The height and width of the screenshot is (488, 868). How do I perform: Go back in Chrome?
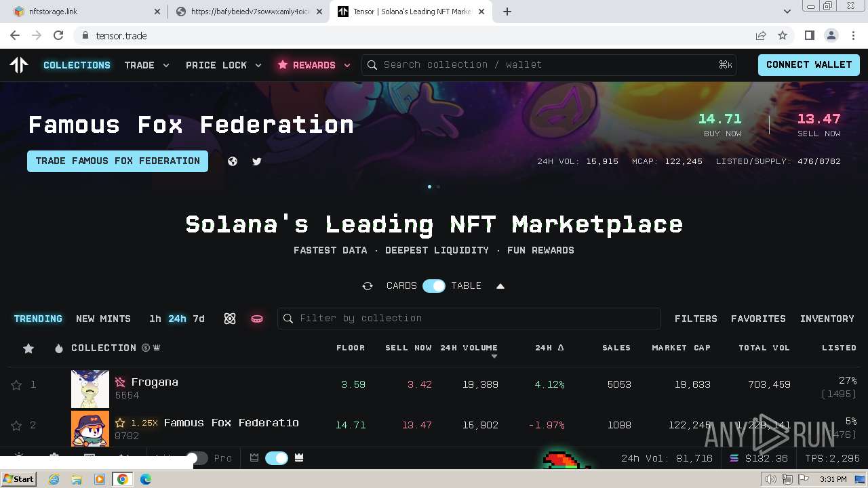coord(15,35)
